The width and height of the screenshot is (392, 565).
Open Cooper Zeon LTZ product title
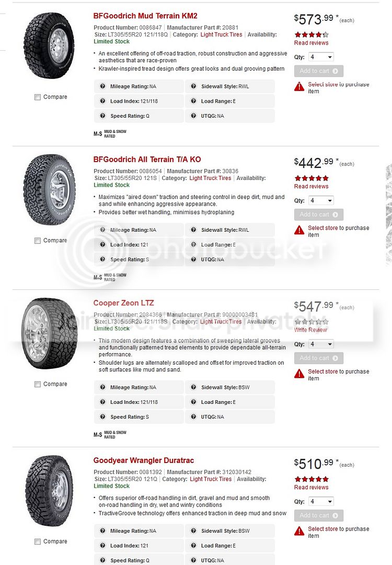coord(123,303)
